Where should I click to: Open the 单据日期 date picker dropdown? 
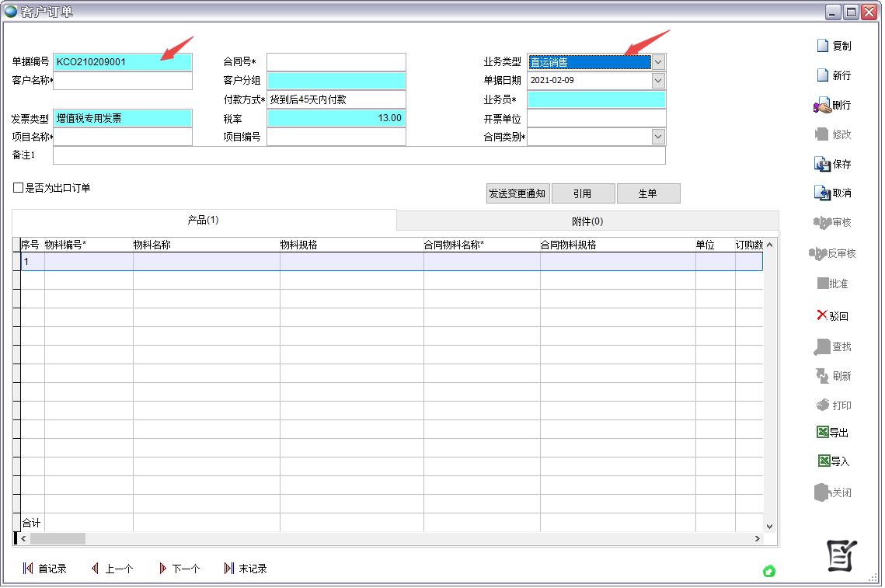(657, 80)
